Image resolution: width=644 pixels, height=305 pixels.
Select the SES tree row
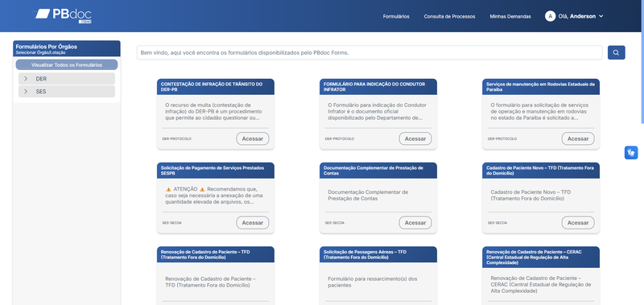click(x=67, y=92)
